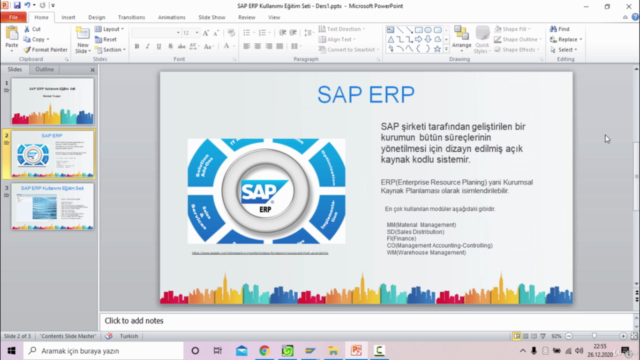Open the Align Text dropdown
This screenshot has width=640, height=360.
coord(337,39)
